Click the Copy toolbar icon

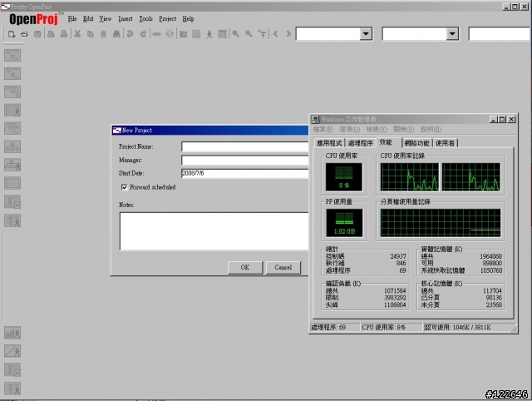pos(91,34)
